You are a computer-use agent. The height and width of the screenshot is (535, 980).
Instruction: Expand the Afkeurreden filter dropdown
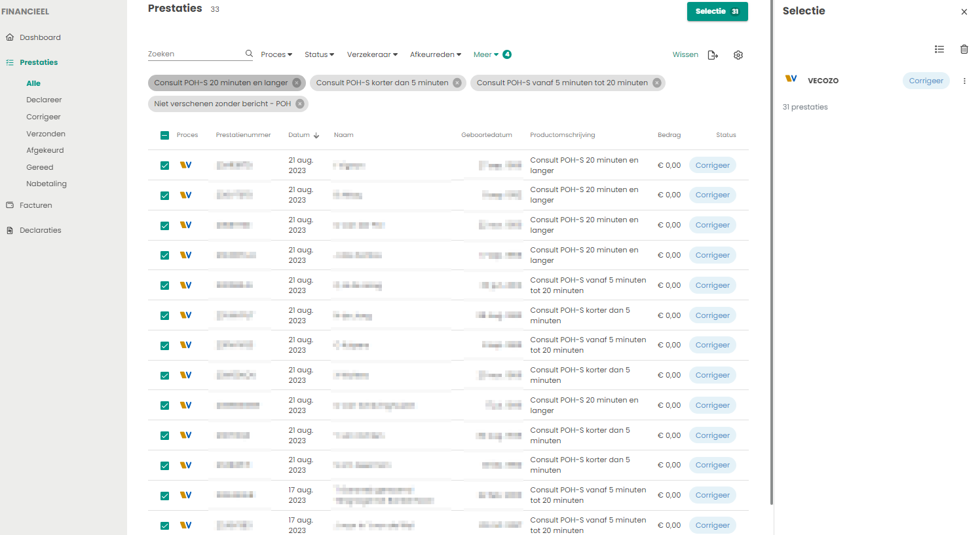pyautogui.click(x=435, y=54)
